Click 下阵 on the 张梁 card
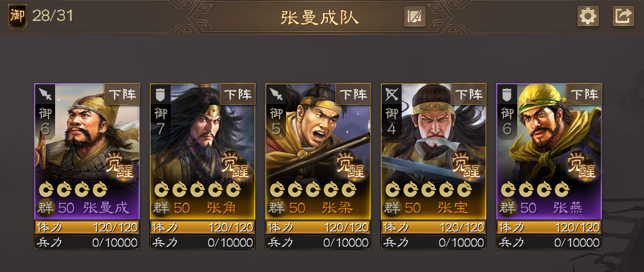This screenshot has width=644, height=272. pyautogui.click(x=353, y=94)
